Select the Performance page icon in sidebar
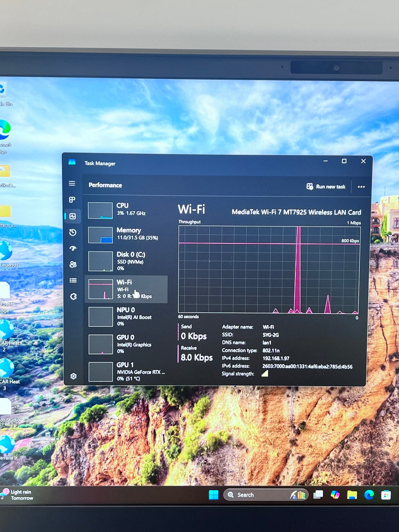 (73, 216)
